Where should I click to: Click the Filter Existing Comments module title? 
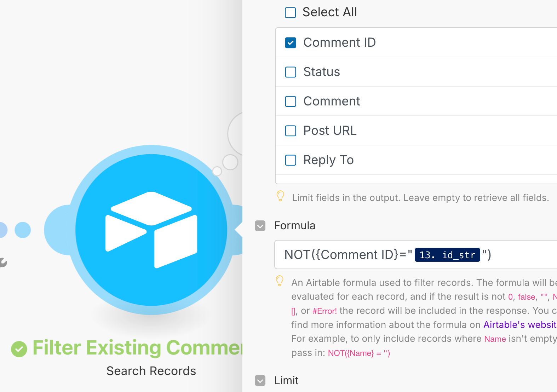[x=137, y=348]
